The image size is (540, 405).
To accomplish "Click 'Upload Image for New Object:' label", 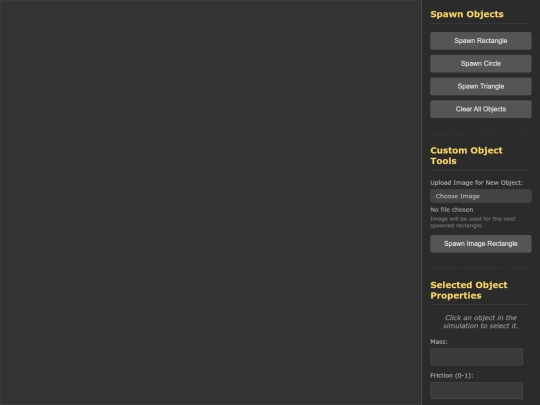I will coord(476,183).
